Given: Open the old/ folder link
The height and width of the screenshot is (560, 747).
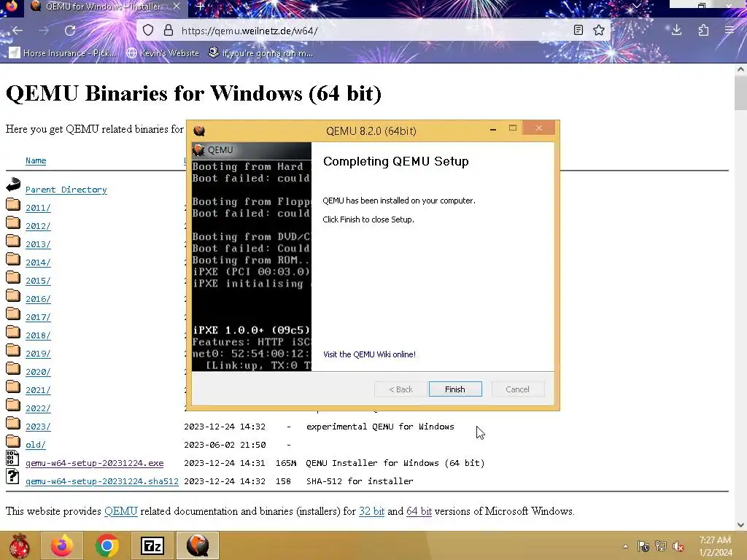Looking at the screenshot, I should [36, 445].
